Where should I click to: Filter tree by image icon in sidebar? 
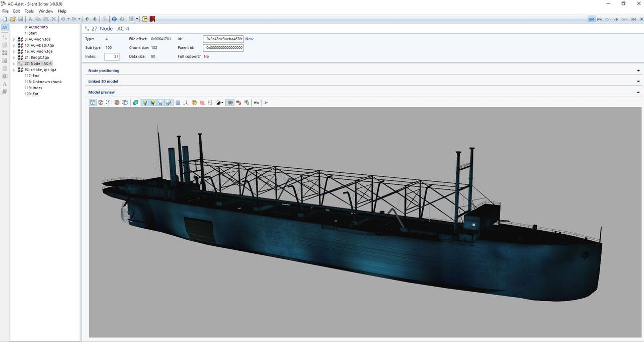tap(5, 60)
